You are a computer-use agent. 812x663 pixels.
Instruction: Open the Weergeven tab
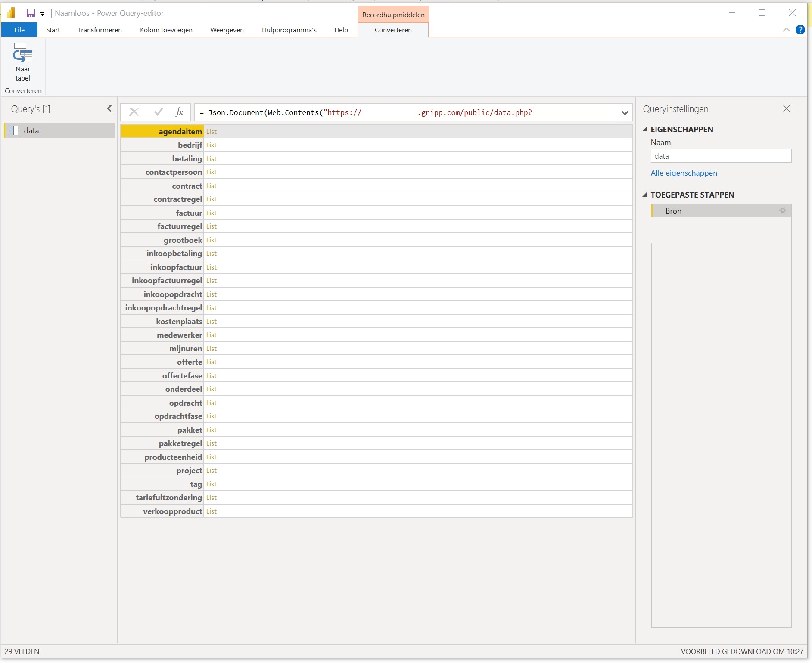(227, 30)
